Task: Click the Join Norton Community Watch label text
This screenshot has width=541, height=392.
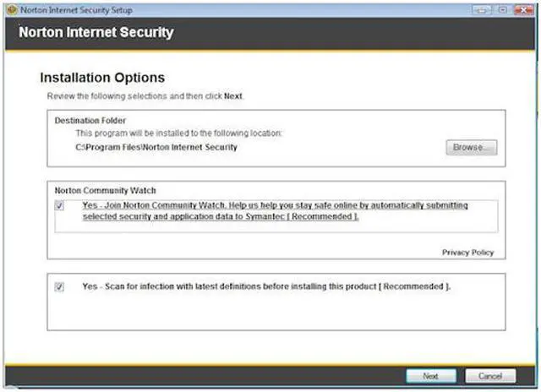Action: point(275,211)
